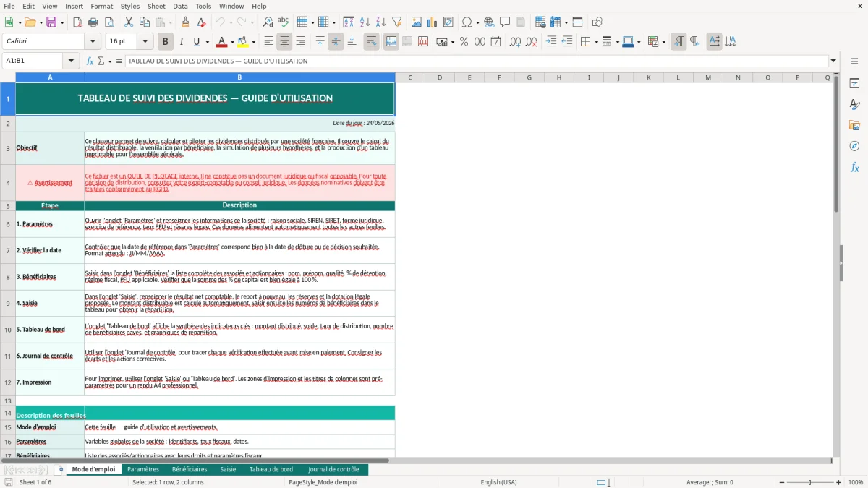868x488 pixels.
Task: Expand the formula bar
Action: pos(833,61)
